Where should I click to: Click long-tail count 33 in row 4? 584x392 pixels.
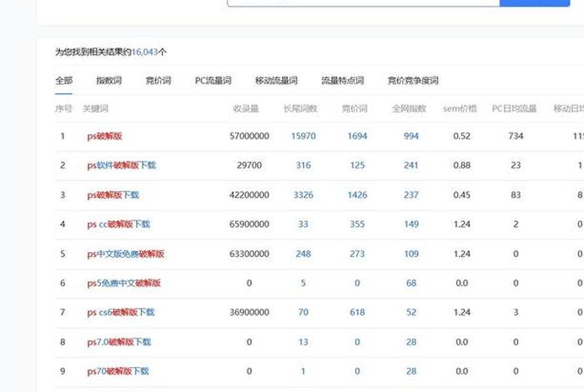point(303,224)
